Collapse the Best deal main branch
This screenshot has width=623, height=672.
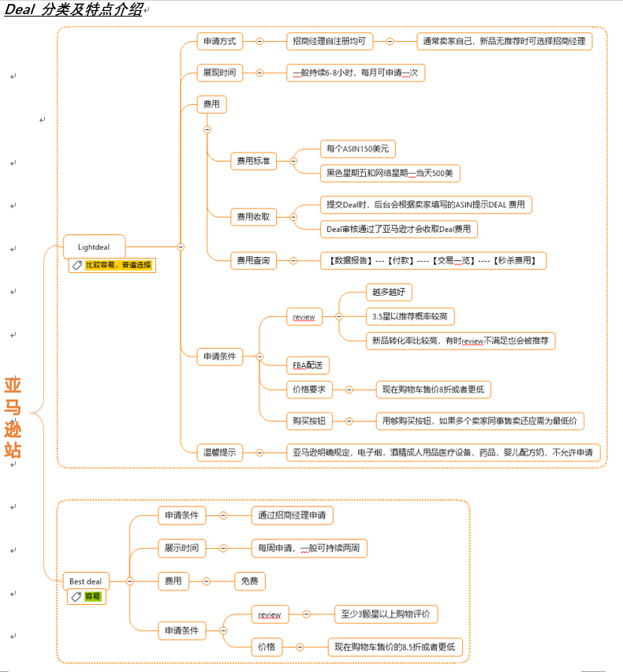(x=130, y=581)
